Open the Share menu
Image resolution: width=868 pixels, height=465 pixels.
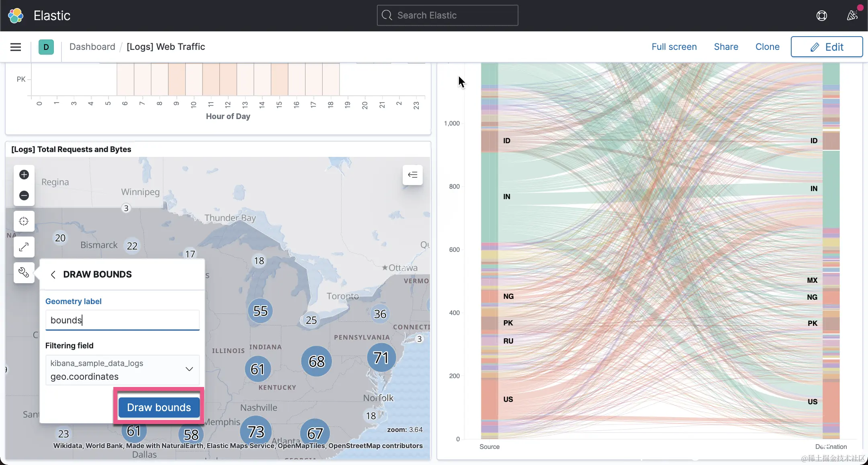pos(726,47)
